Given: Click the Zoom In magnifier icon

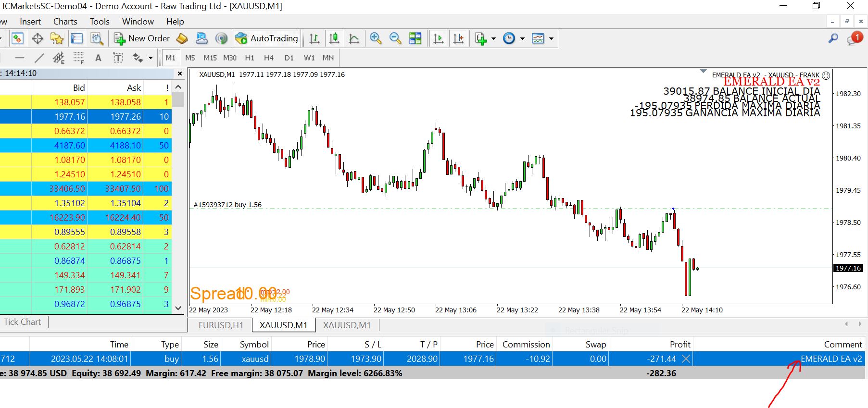Looking at the screenshot, I should 376,38.
